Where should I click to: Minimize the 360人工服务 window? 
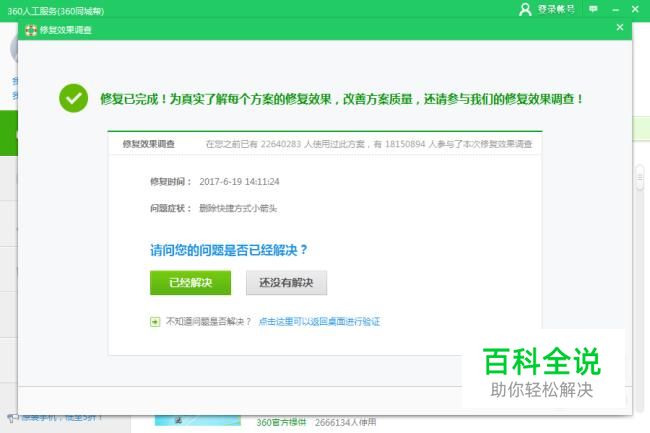coord(615,9)
